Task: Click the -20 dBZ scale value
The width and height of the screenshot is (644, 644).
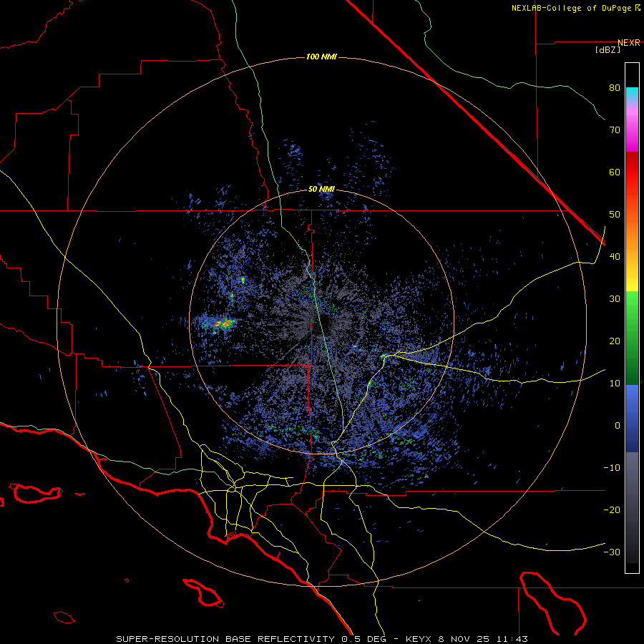Action: point(612,509)
